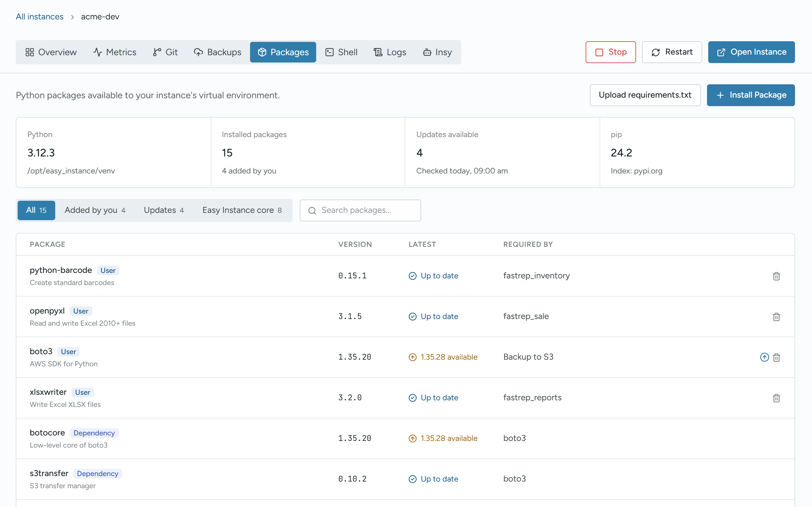Click the fastrep_inventory required-by value
The width and height of the screenshot is (812, 507).
pos(536,276)
